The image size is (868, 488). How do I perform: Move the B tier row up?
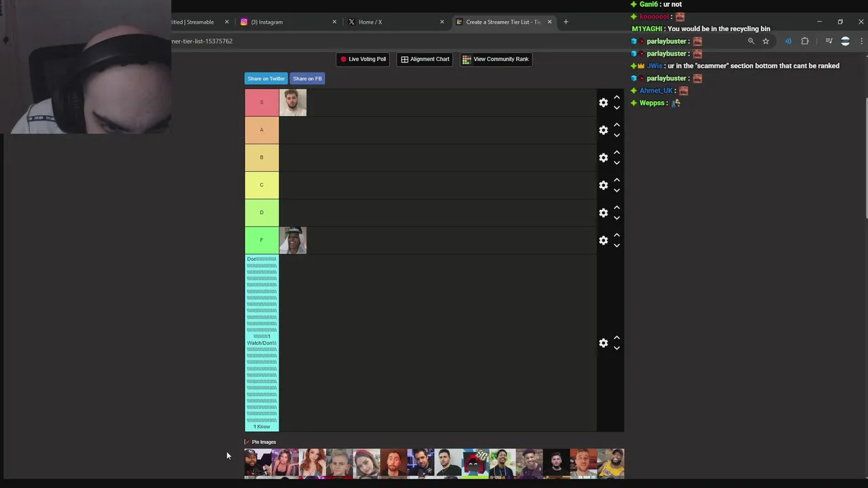616,152
